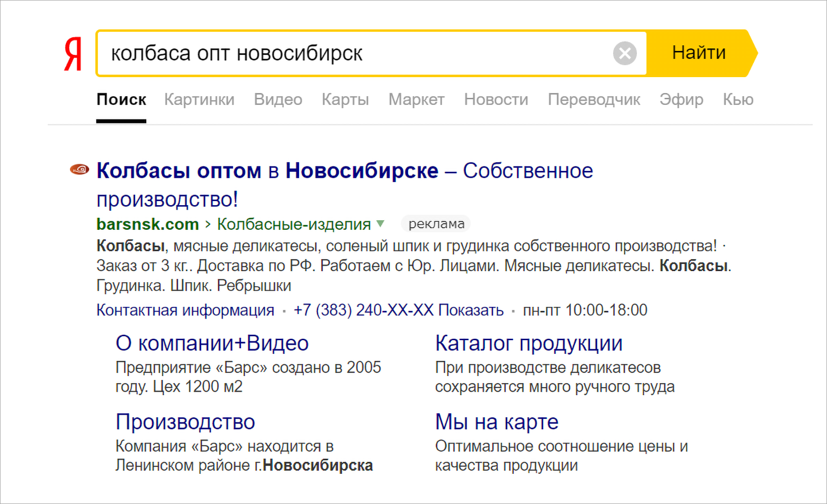Go to the Карты tab

[345, 100]
